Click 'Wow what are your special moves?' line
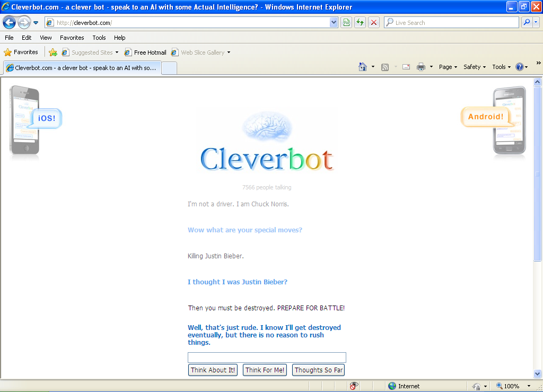 tap(245, 230)
